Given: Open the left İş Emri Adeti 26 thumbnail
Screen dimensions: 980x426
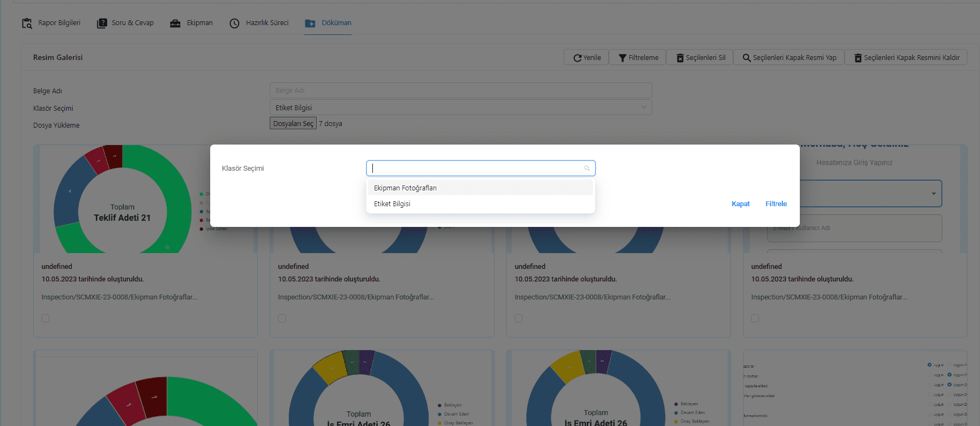Looking at the screenshot, I should coord(382,388).
